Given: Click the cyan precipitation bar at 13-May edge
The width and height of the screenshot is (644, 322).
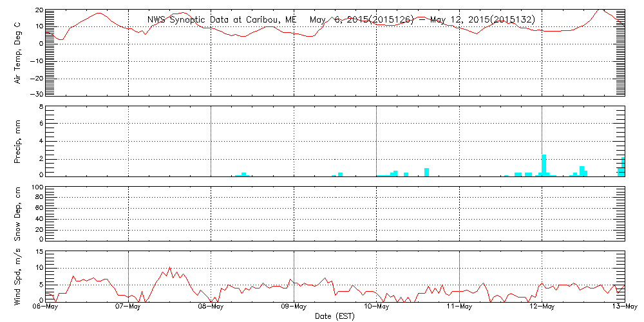Looking at the screenshot, I should [623, 167].
